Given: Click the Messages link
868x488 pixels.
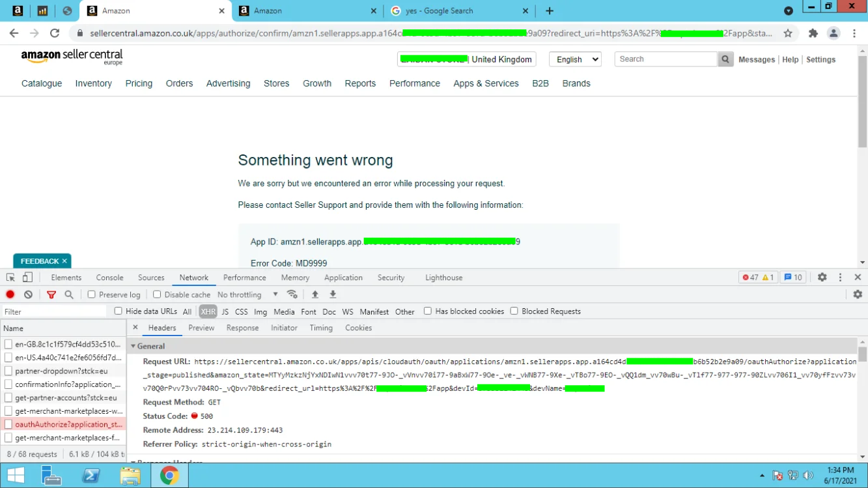Looking at the screenshot, I should [x=757, y=59].
